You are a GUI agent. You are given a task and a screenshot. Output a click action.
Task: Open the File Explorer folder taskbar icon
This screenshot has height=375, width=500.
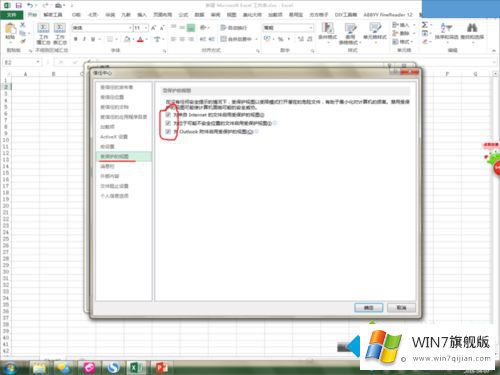pyautogui.click(x=39, y=368)
